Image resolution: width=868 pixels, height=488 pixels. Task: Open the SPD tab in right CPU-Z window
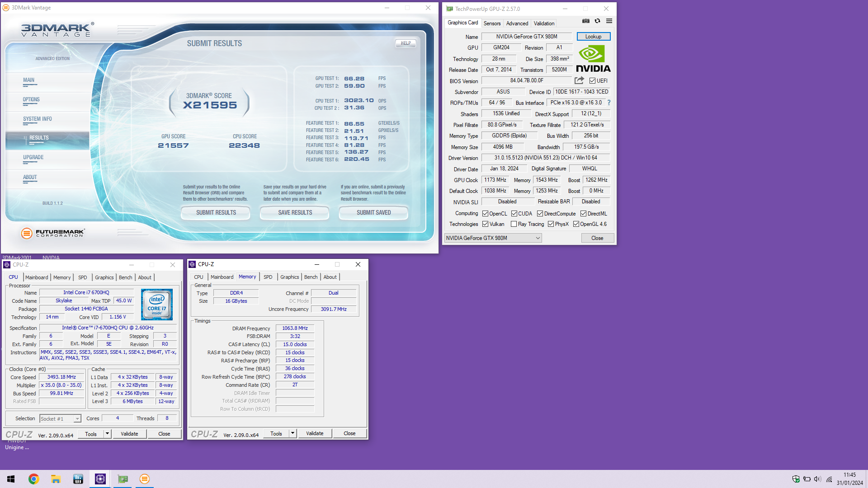[268, 277]
